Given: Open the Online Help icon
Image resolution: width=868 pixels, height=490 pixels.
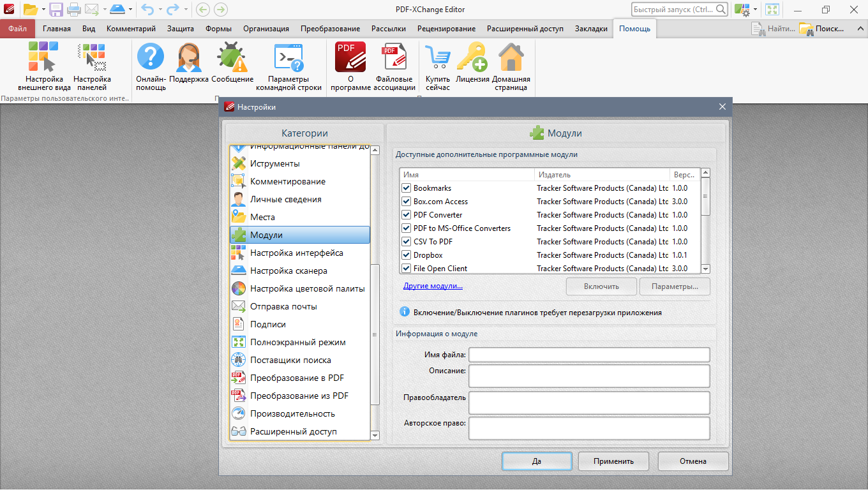Looking at the screenshot, I should (x=151, y=57).
